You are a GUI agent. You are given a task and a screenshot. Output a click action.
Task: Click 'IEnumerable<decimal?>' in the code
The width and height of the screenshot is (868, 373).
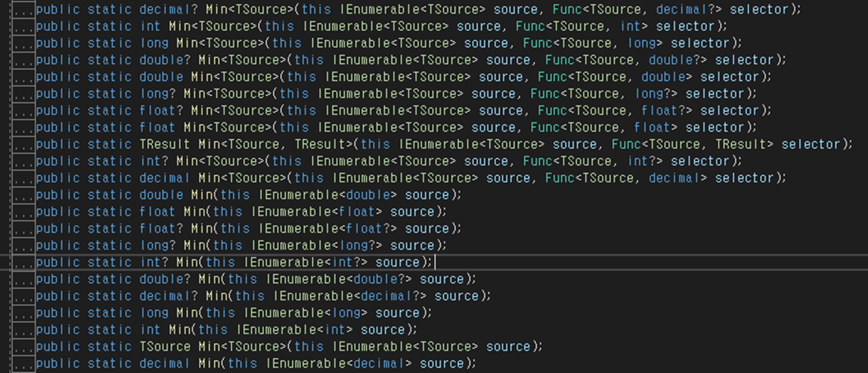coord(350,296)
